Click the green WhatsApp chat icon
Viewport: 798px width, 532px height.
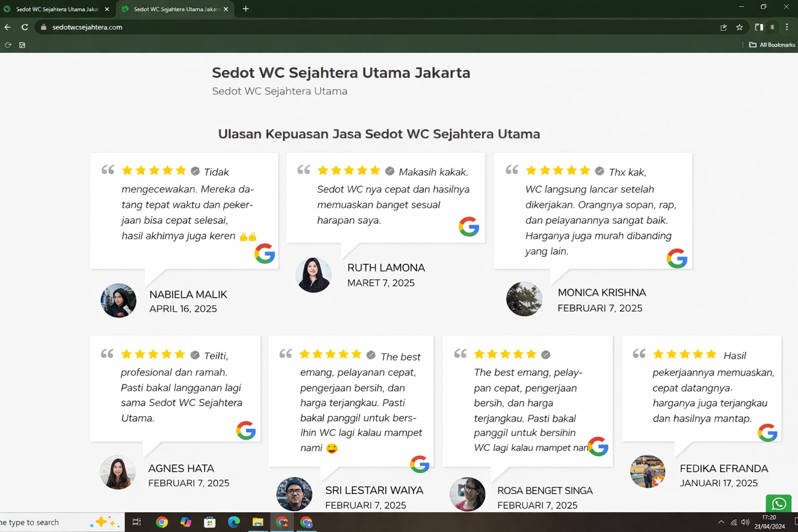(x=778, y=504)
